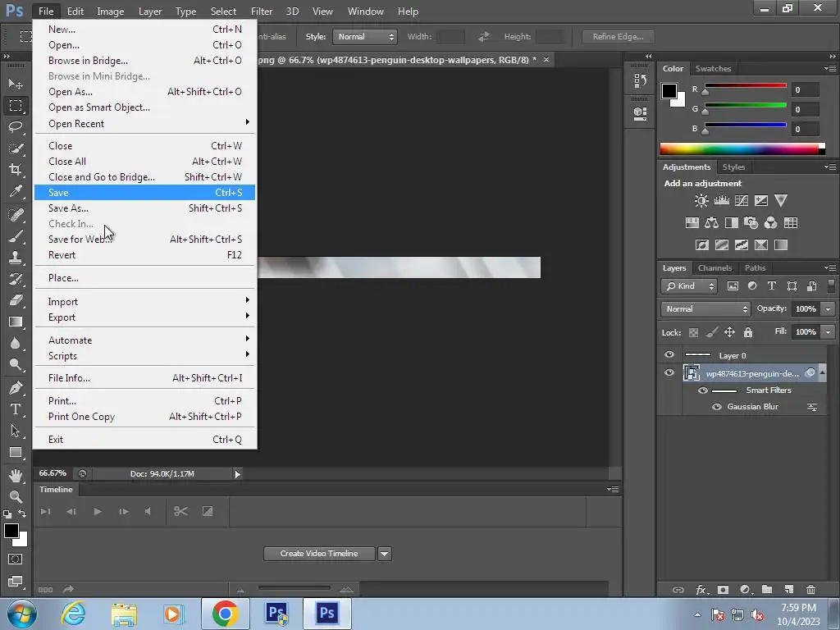The height and width of the screenshot is (630, 840).
Task: Select the Rectangular Marquee tool
Action: (16, 106)
